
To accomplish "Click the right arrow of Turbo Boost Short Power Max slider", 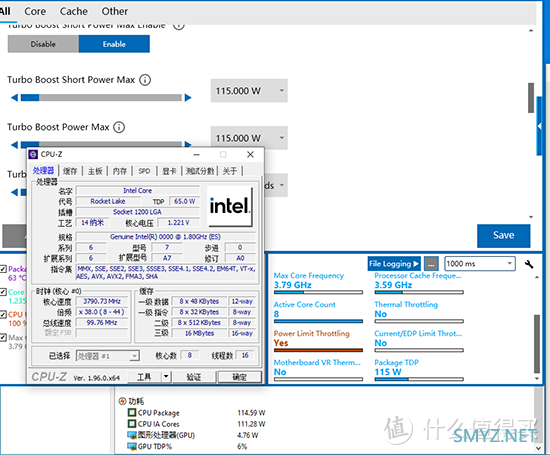I will coord(188,98).
